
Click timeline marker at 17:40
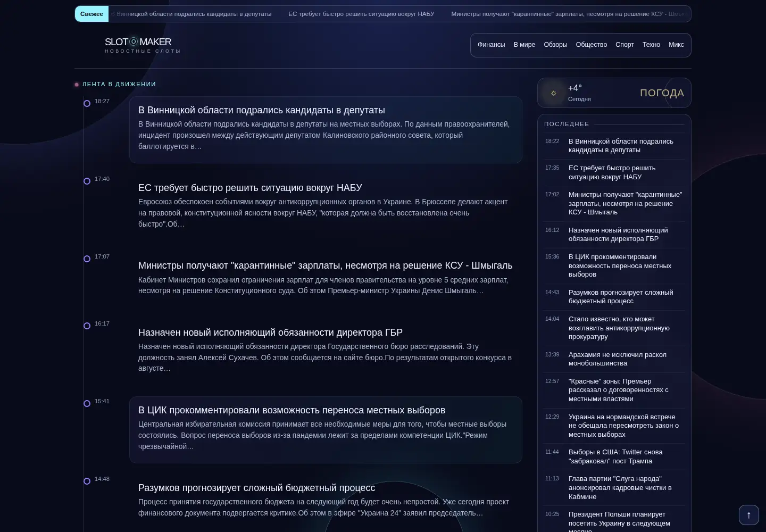(87, 181)
